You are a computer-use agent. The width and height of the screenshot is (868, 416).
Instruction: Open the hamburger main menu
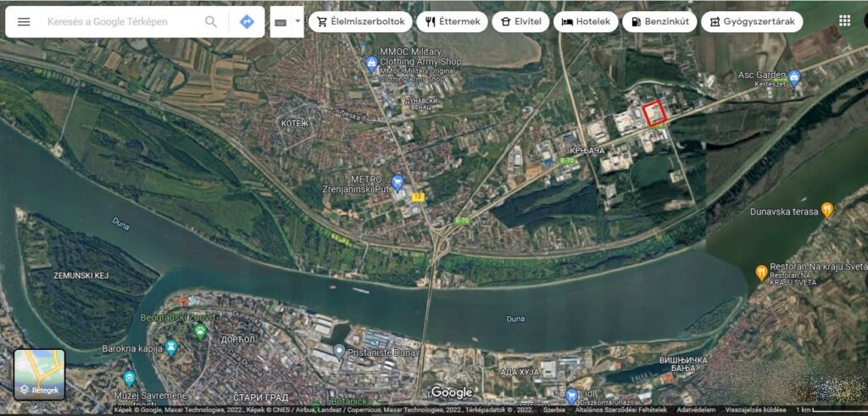(x=24, y=22)
